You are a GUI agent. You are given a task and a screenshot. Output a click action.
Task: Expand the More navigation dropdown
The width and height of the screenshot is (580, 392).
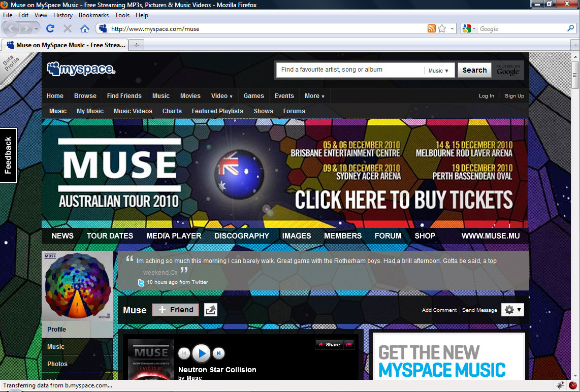click(314, 96)
